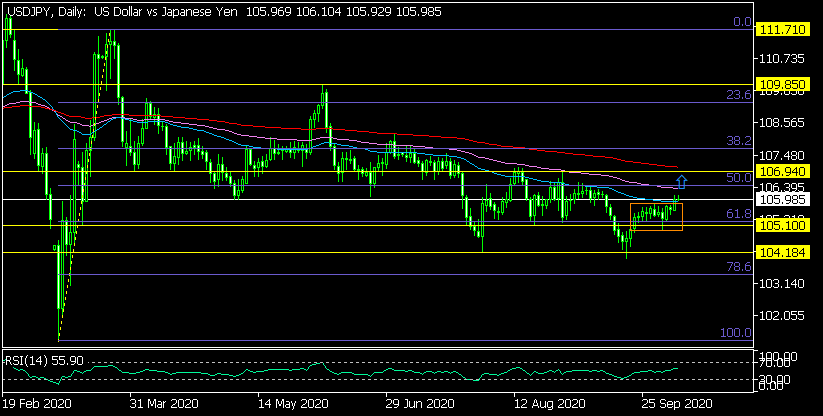Click the 106.395 price scale value
The height and width of the screenshot is (416, 823).
pyautogui.click(x=783, y=187)
